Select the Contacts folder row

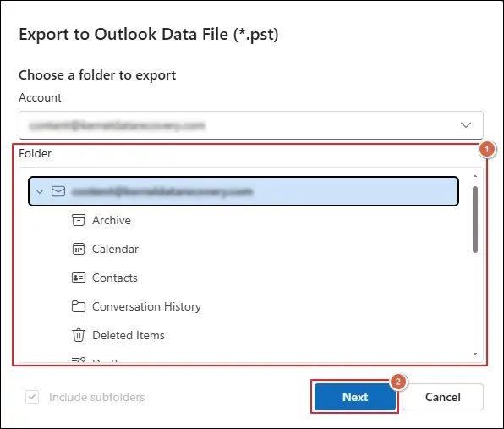coord(244,278)
